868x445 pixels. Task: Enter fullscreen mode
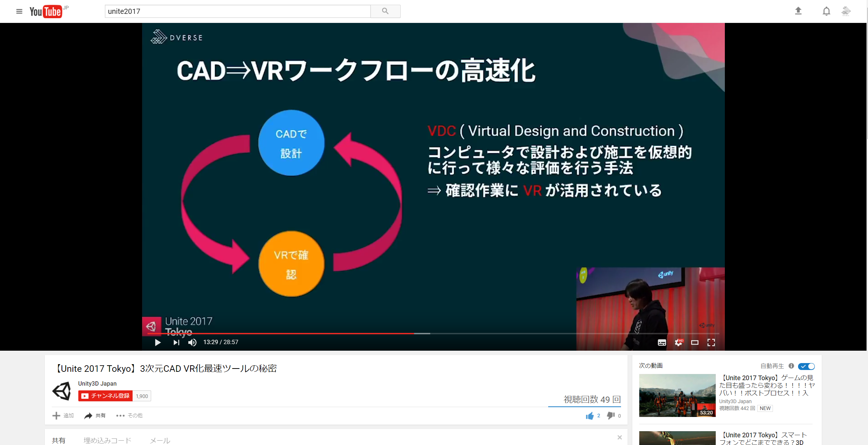pos(711,342)
